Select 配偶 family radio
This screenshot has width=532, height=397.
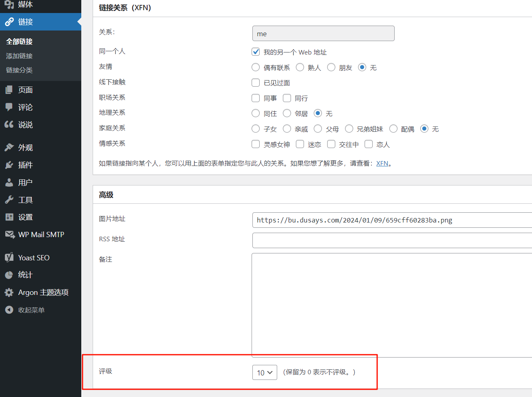click(393, 129)
